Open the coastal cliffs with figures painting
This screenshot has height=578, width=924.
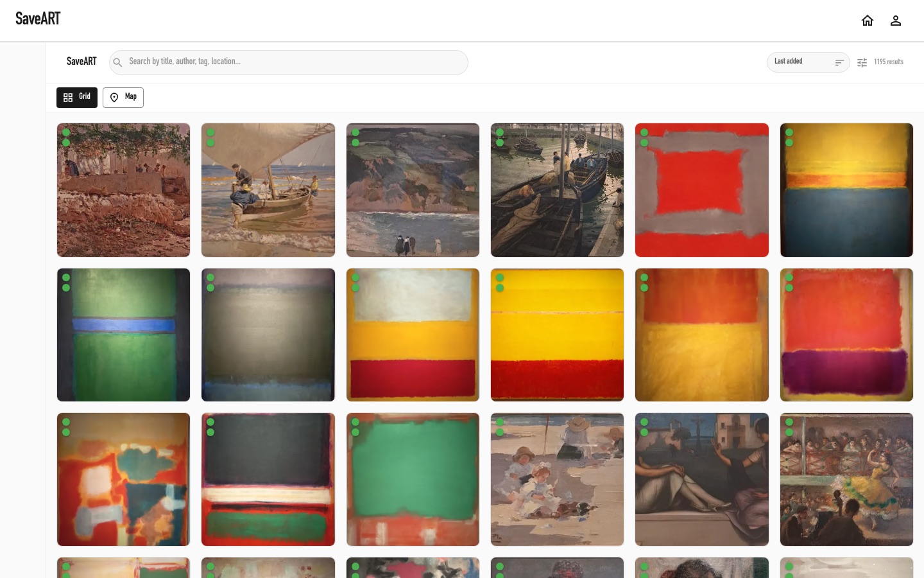413,190
